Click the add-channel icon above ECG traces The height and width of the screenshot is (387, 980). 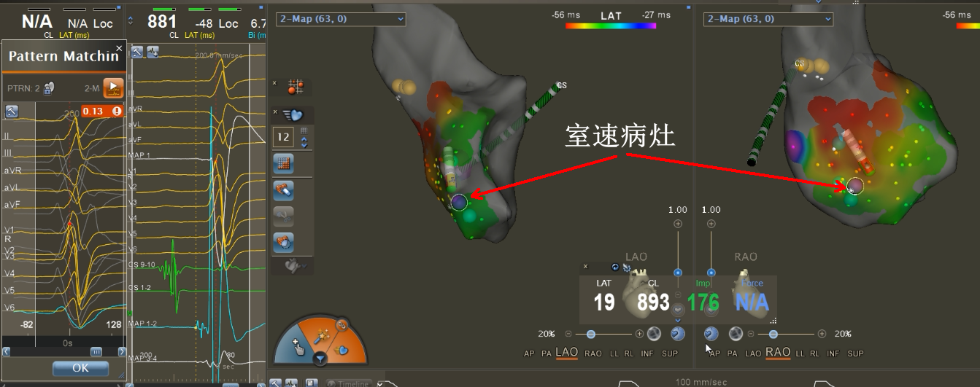click(x=153, y=52)
